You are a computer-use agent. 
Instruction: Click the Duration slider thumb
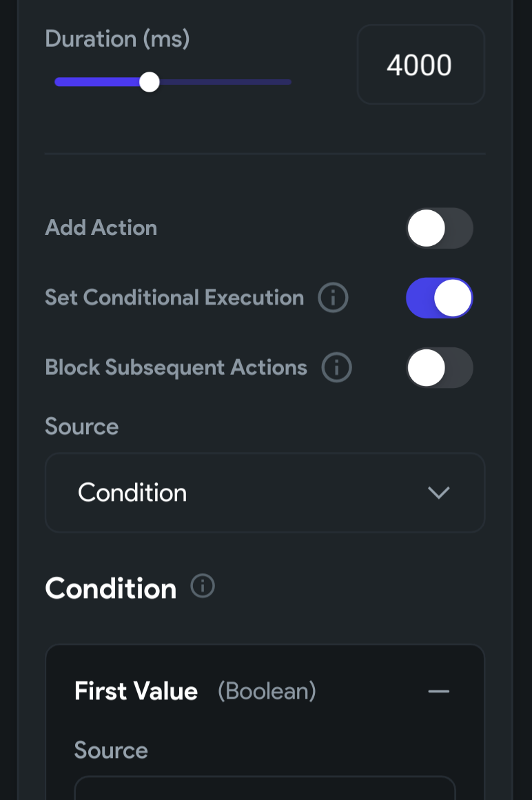149,82
